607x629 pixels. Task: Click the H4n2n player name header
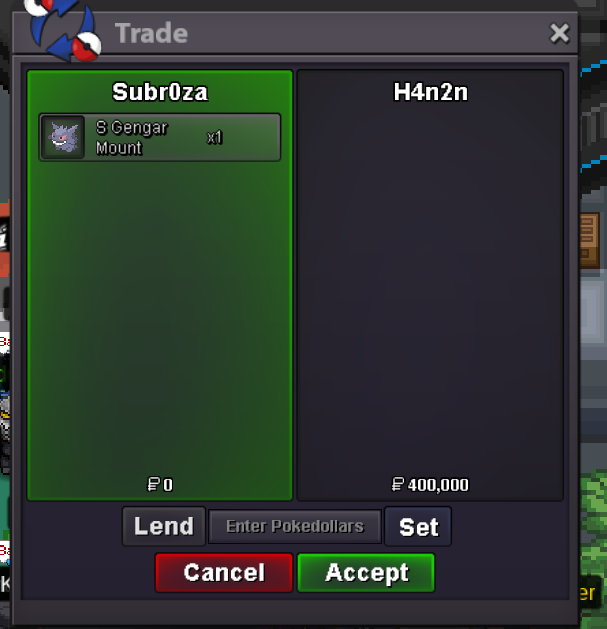coord(430,92)
